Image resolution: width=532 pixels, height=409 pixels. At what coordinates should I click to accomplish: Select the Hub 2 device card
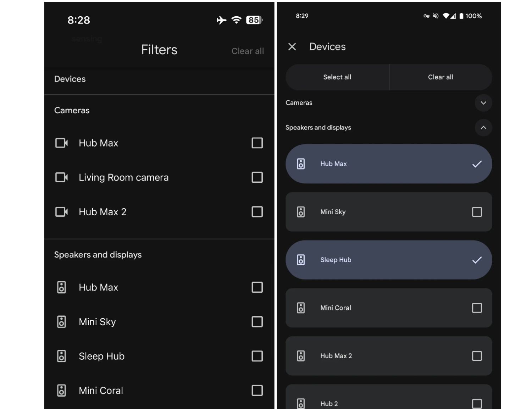(388, 401)
